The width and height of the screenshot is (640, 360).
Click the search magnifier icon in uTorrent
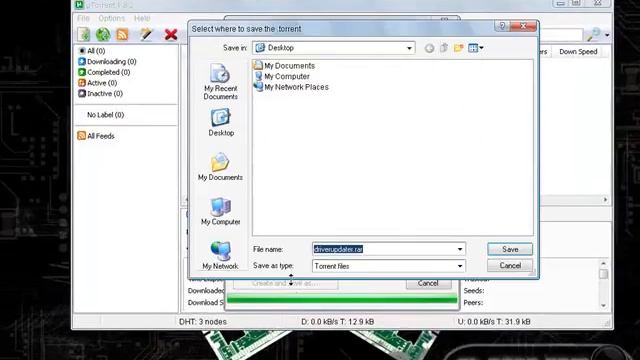tap(593, 35)
